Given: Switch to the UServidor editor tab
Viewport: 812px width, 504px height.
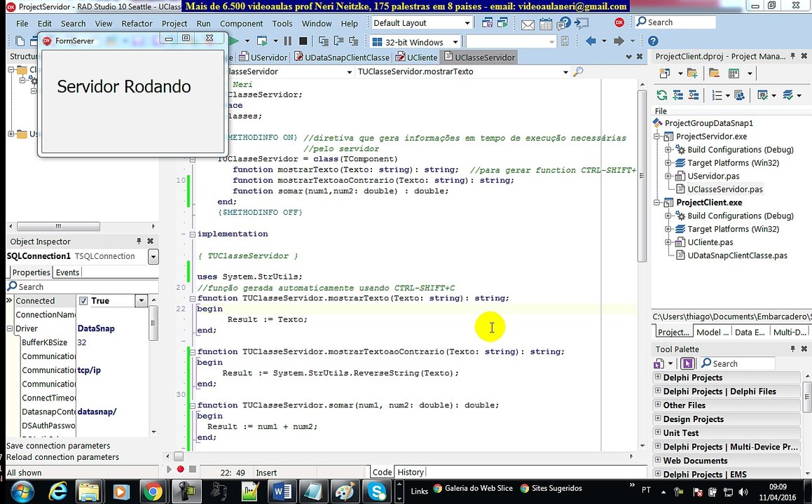Looking at the screenshot, I should tap(263, 57).
